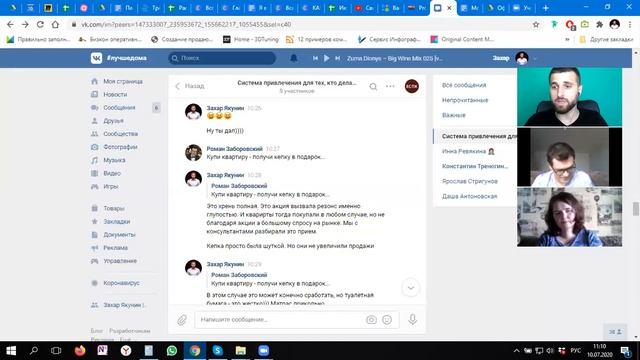The image size is (640, 360).
Task: Skip to next track in VK player
Action: (338, 58)
